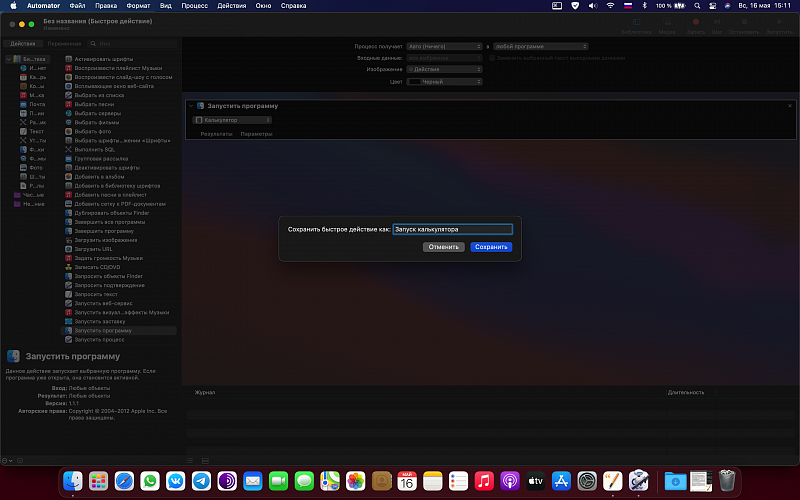Click the Отменить button in the dialog

pyautogui.click(x=443, y=246)
